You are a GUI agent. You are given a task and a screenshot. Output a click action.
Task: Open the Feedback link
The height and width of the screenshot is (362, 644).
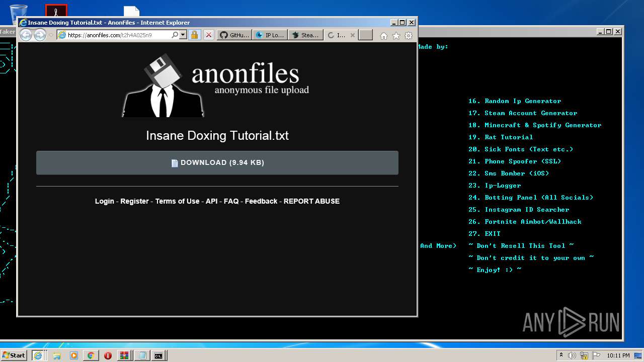coord(261,201)
